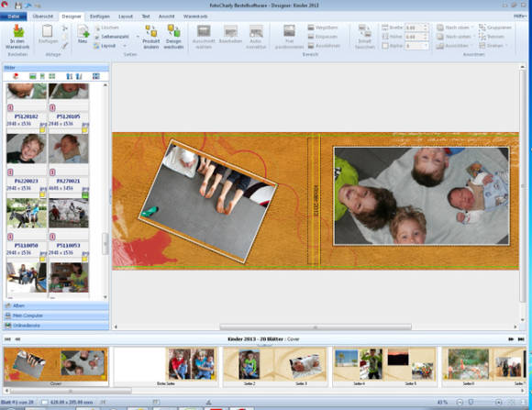Expand the Onlinedienste section

[56, 326]
